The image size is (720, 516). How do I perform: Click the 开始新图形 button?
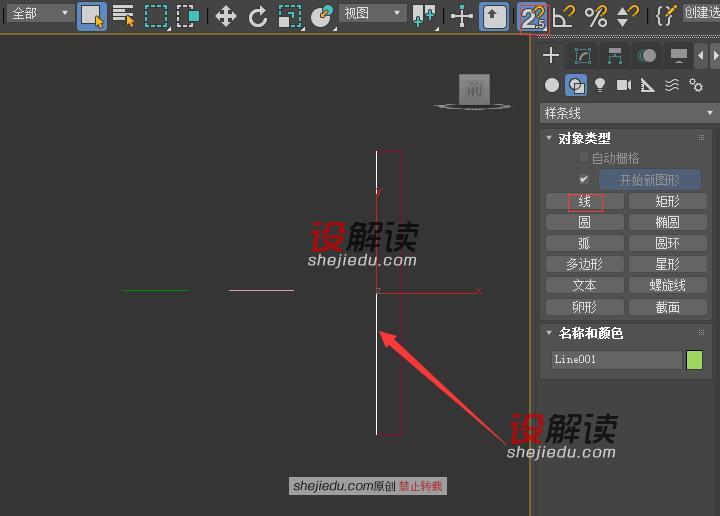(650, 180)
